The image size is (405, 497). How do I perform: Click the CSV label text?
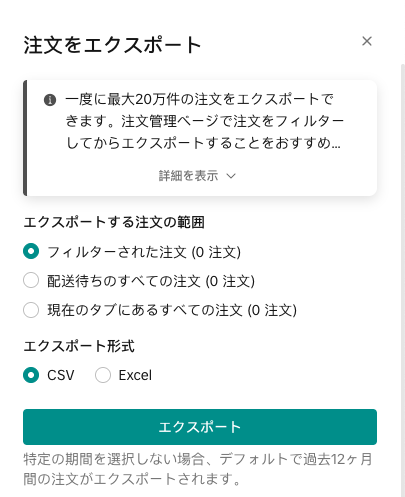[61, 375]
